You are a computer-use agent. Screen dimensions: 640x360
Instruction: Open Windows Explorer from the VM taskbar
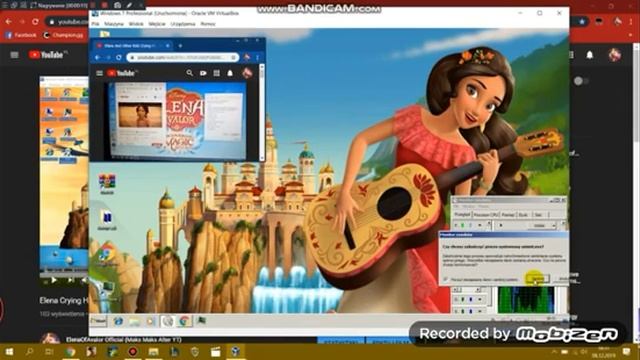pyautogui.click(x=135, y=321)
